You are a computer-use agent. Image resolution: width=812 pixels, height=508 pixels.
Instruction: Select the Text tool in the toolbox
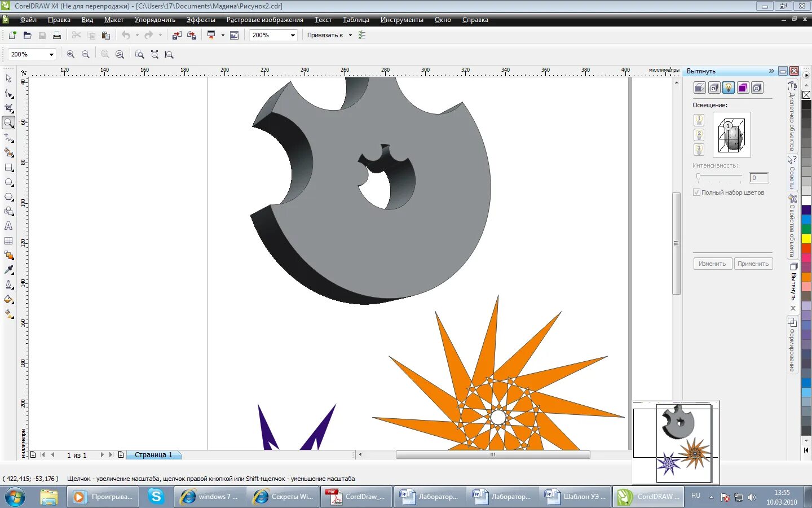click(x=8, y=226)
